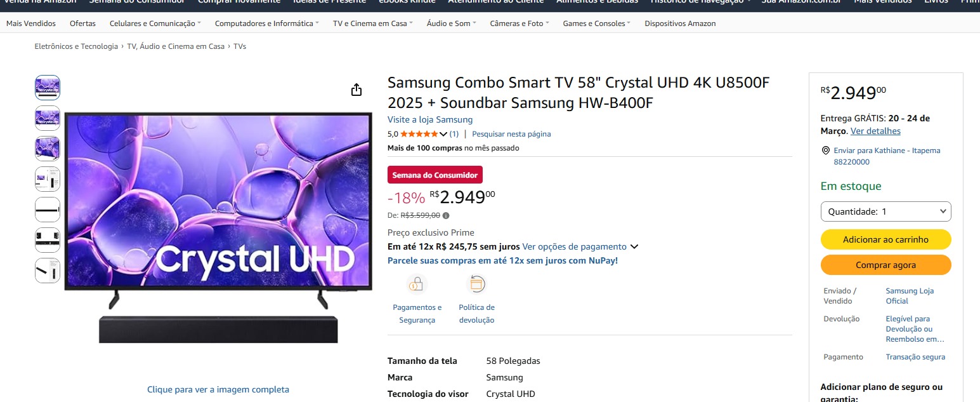Open the star rating chevron popover
The height and width of the screenshot is (402, 980).
443,134
